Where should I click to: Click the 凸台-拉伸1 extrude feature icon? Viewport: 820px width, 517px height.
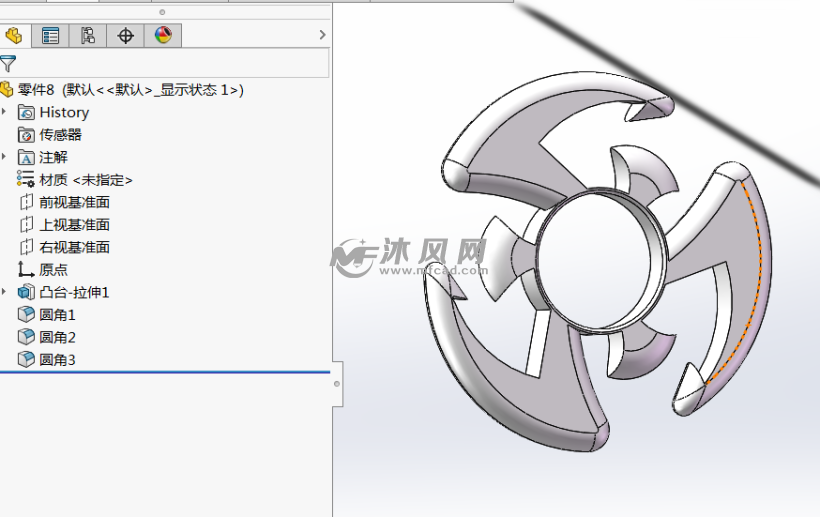click(26, 292)
